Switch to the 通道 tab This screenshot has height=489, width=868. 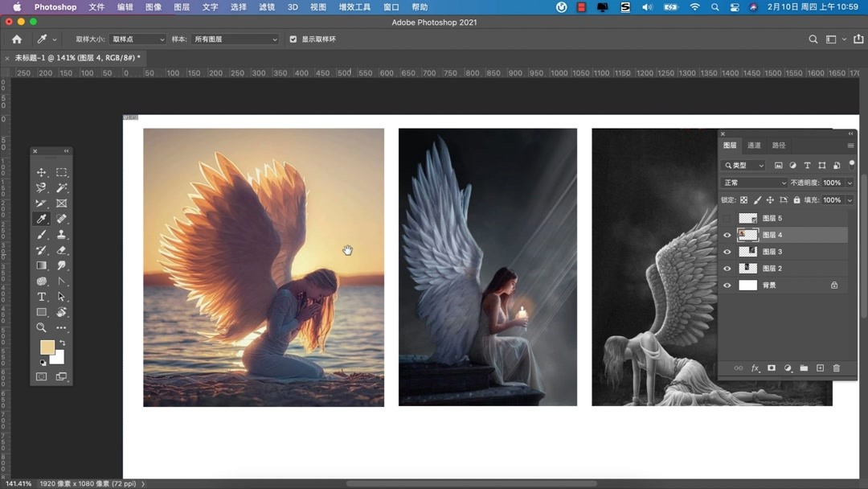pos(754,146)
